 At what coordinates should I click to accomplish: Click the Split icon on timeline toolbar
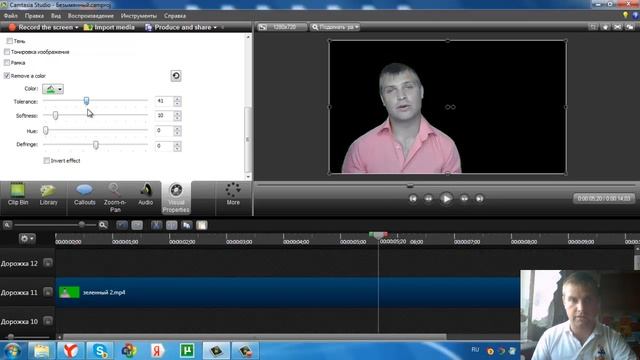[x=171, y=225]
